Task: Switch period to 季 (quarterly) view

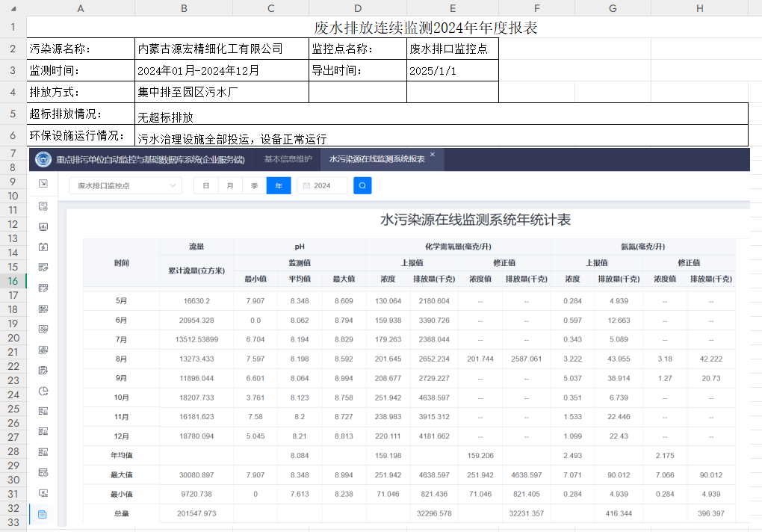Action: pos(254,185)
